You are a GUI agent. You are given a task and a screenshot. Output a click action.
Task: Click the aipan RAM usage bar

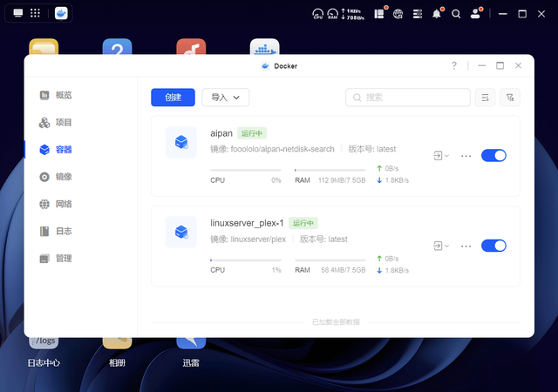click(330, 170)
